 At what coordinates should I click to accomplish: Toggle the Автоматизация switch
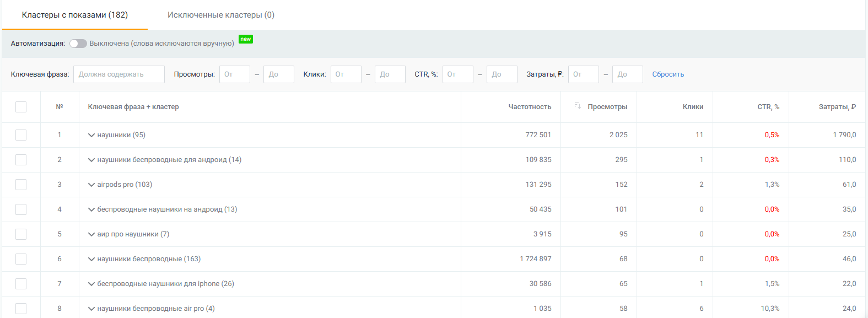(78, 44)
